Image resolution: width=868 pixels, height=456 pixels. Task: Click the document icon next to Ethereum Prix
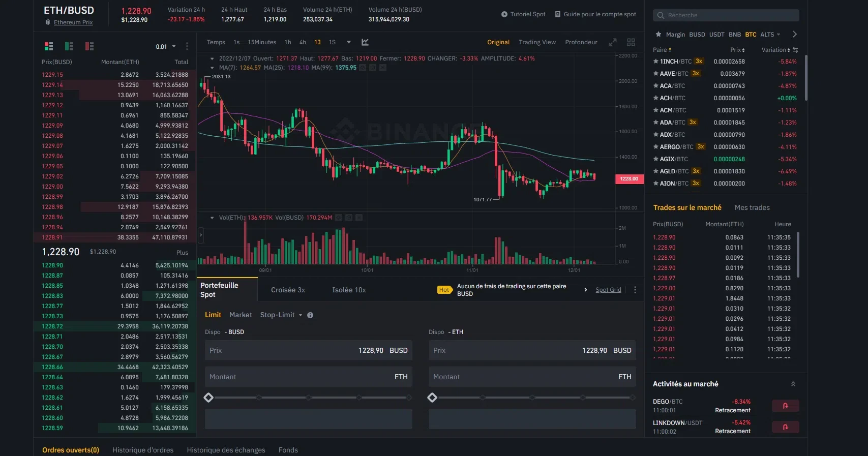click(48, 22)
